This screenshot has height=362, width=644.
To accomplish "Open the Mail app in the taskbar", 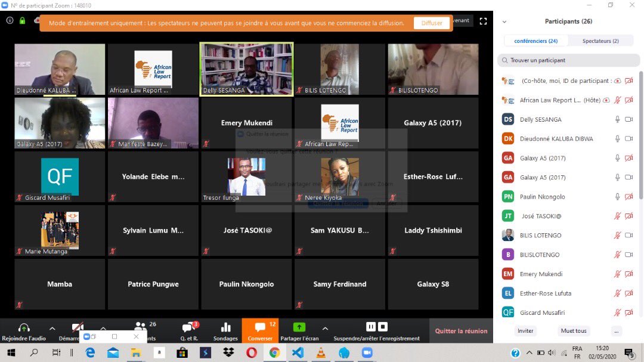I will [113, 352].
